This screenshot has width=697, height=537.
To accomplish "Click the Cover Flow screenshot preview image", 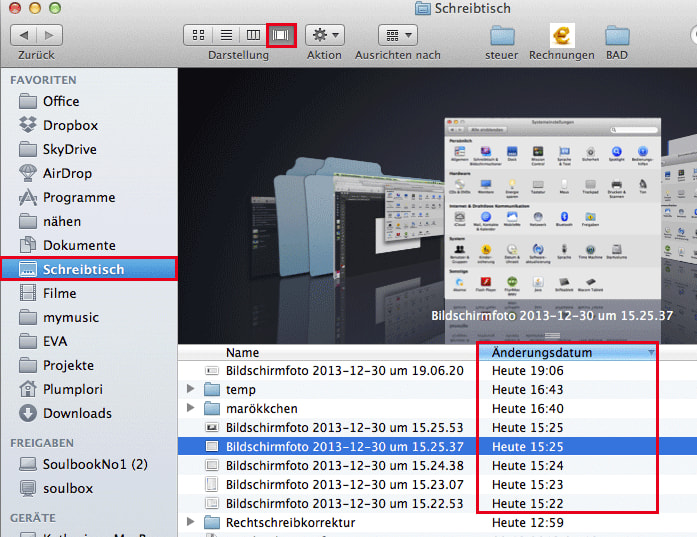I will tap(553, 209).
